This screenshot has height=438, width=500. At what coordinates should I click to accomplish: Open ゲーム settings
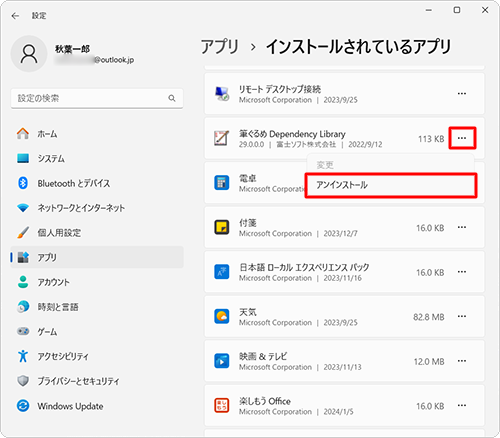click(97, 331)
